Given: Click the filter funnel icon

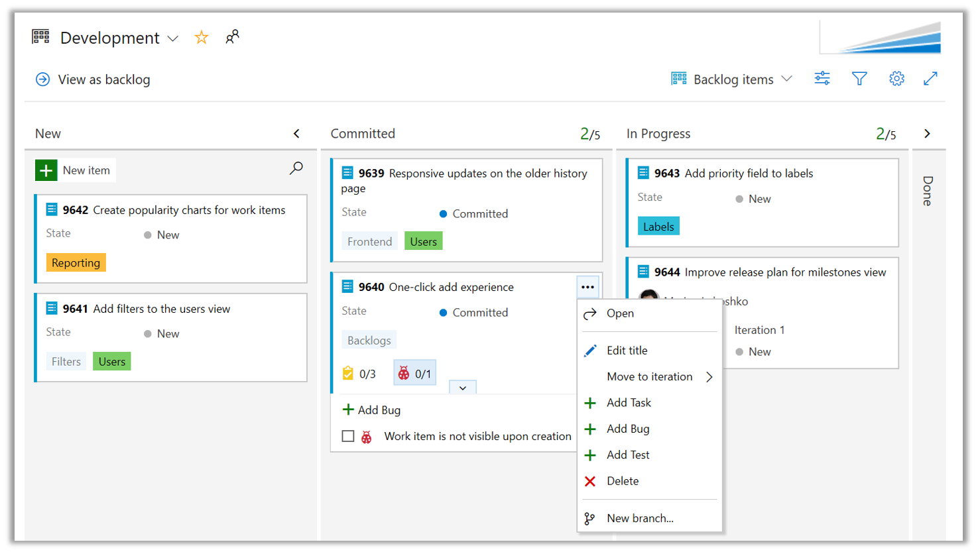Looking at the screenshot, I should 859,79.
